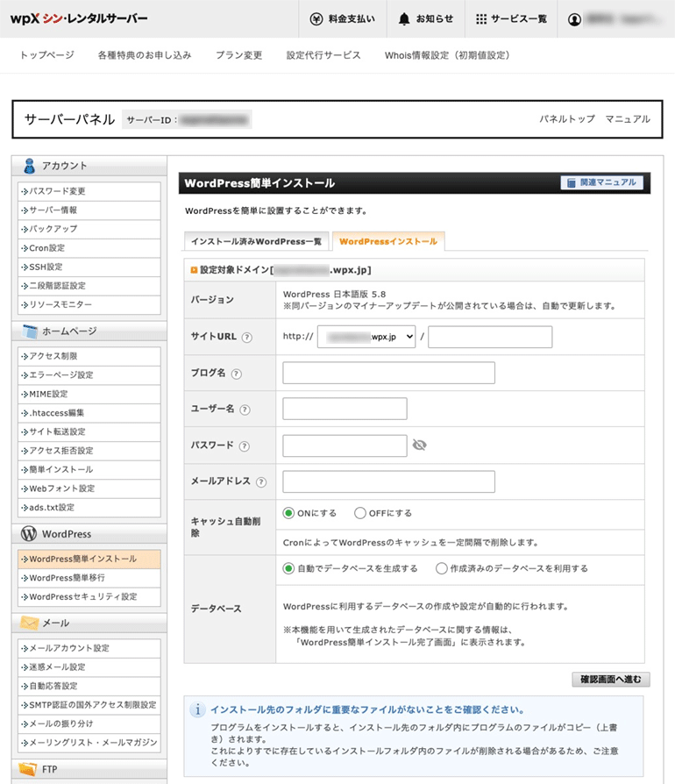675x784 pixels.
Task: Open メールアカウント設定 in sidebar
Action: (x=89, y=648)
